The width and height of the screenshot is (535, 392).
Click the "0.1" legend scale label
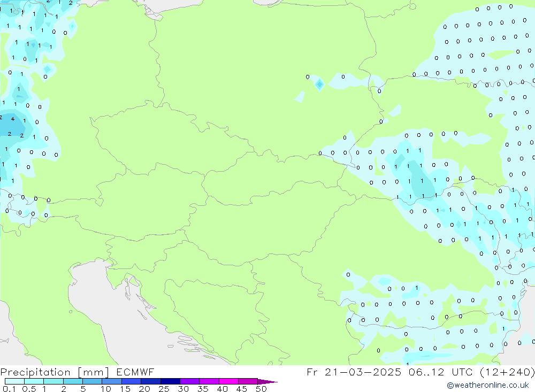(x=9, y=389)
